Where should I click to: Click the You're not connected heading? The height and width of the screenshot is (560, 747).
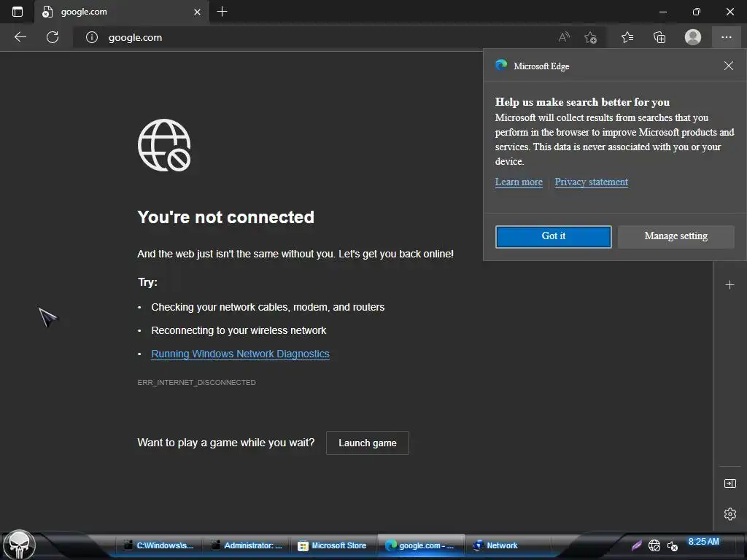[226, 217]
